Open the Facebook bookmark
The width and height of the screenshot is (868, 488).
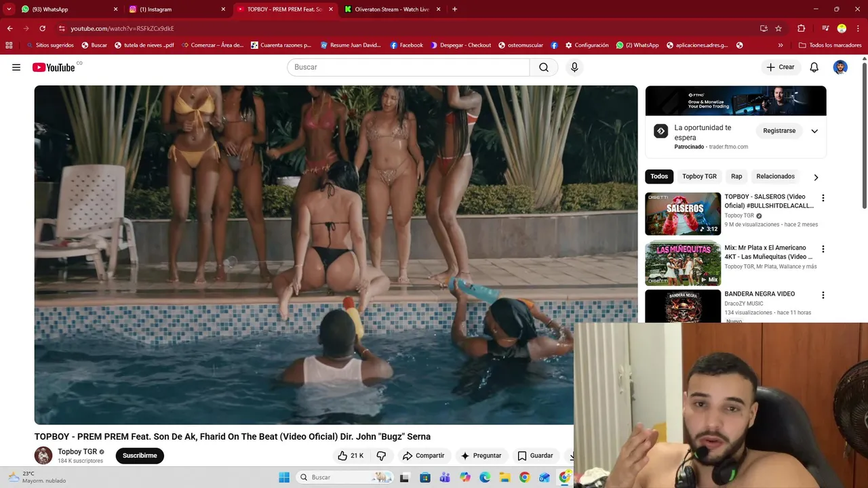(x=406, y=45)
